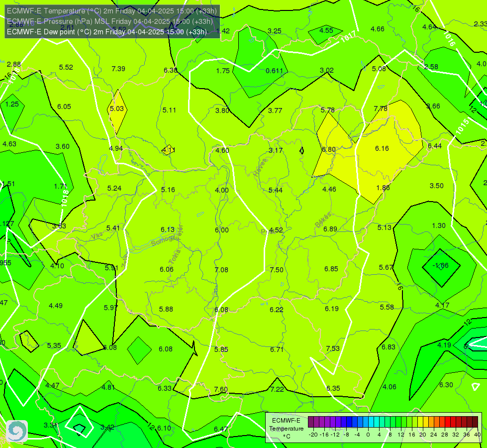Click the 6.44 dew point value

434,146
